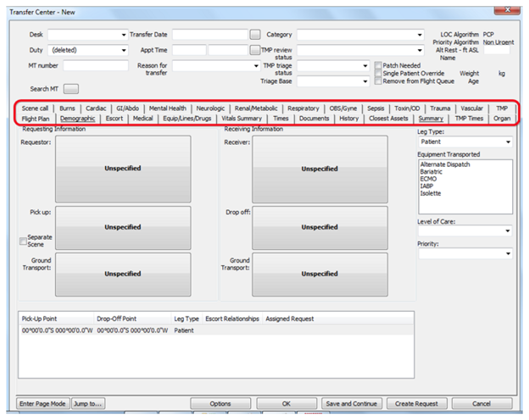Click the Jump to... button
The height and width of the screenshot is (420, 529).
pos(88,403)
